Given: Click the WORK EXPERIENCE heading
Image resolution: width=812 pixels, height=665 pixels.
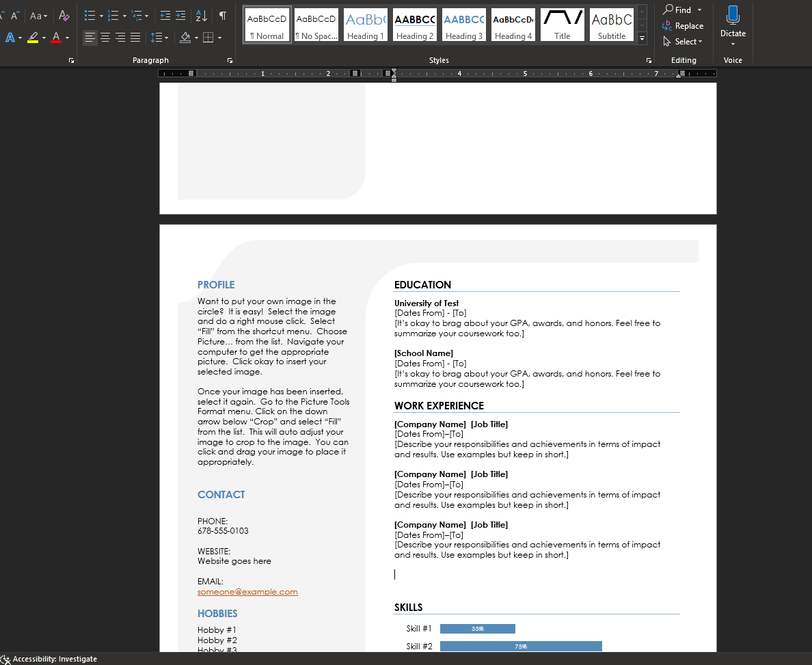Looking at the screenshot, I should [x=439, y=405].
